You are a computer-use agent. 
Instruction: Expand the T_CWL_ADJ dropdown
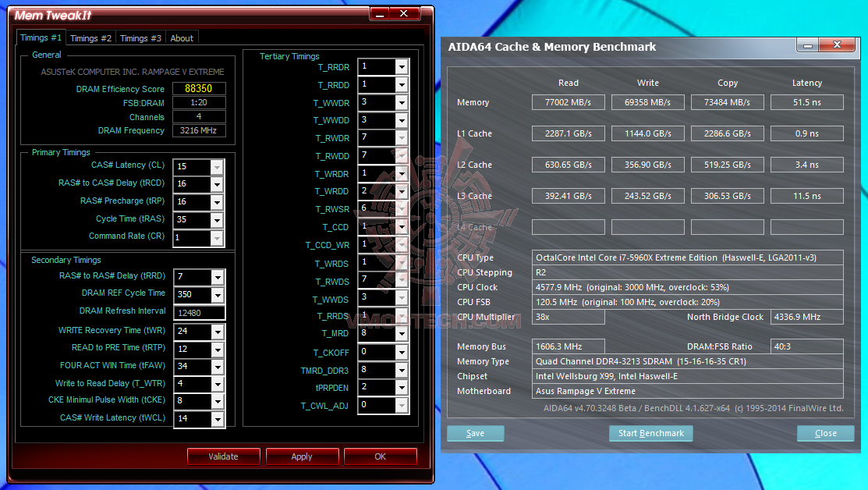(x=402, y=405)
